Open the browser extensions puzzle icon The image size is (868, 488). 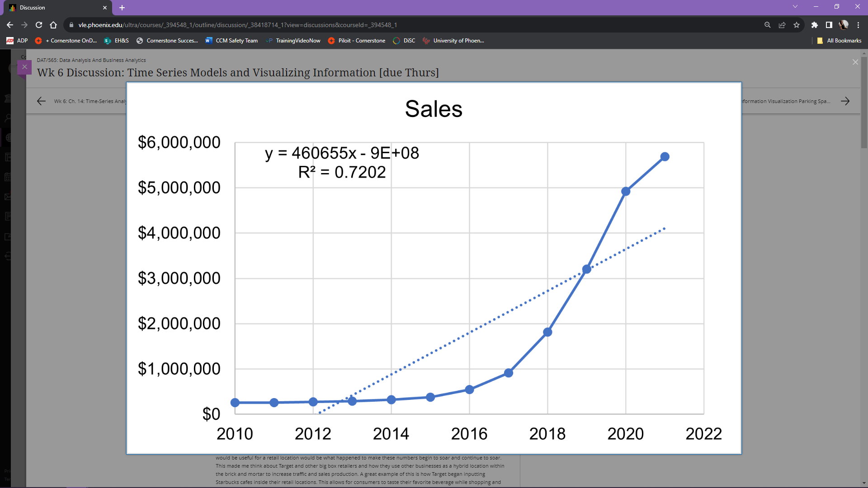(x=815, y=25)
